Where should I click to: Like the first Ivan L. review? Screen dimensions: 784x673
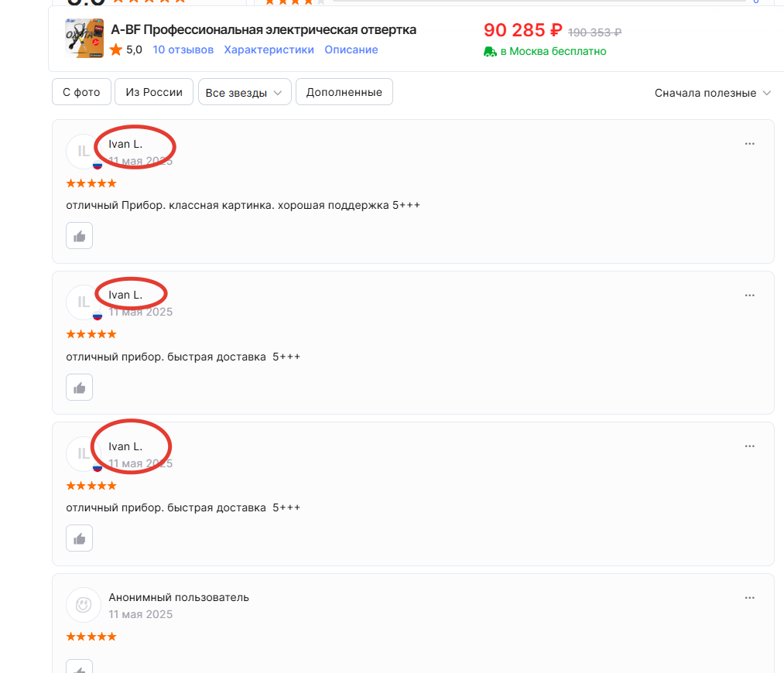[x=79, y=235]
